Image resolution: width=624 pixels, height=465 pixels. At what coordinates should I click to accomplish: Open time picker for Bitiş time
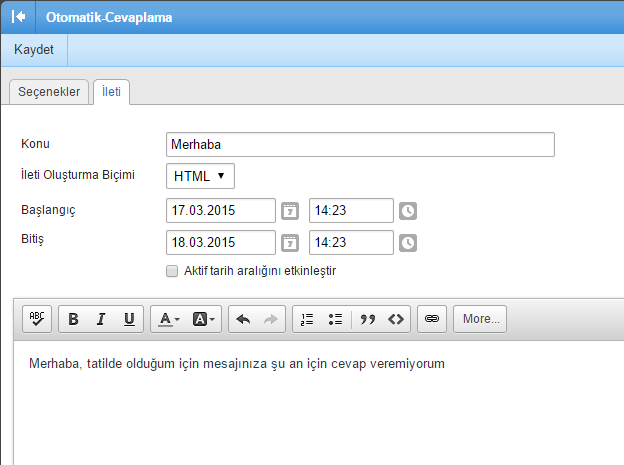click(x=408, y=243)
